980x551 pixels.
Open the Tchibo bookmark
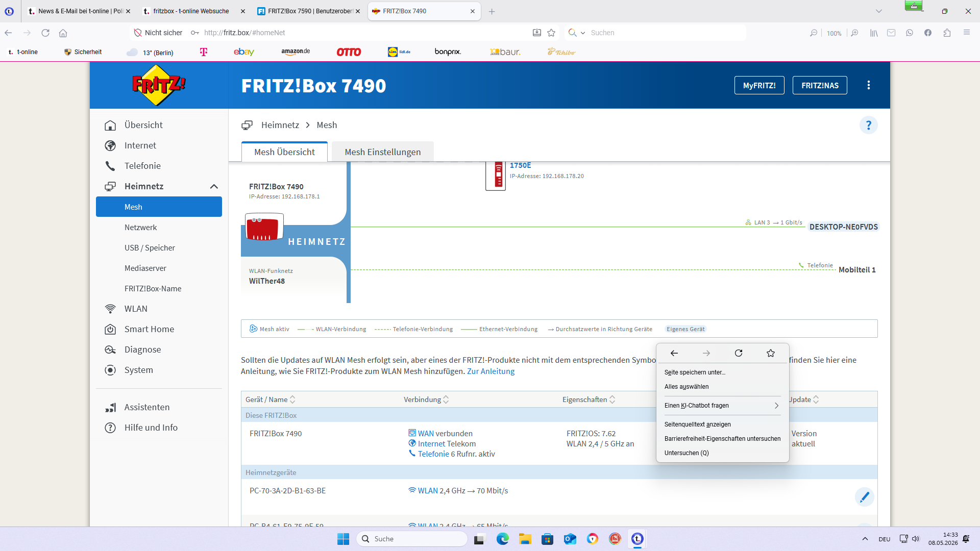[x=561, y=52]
